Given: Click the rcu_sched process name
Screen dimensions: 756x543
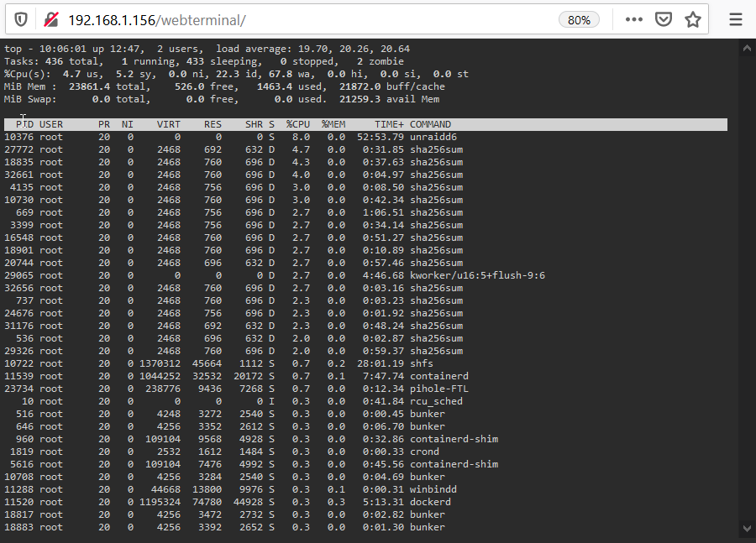Looking at the screenshot, I should pos(436,401).
